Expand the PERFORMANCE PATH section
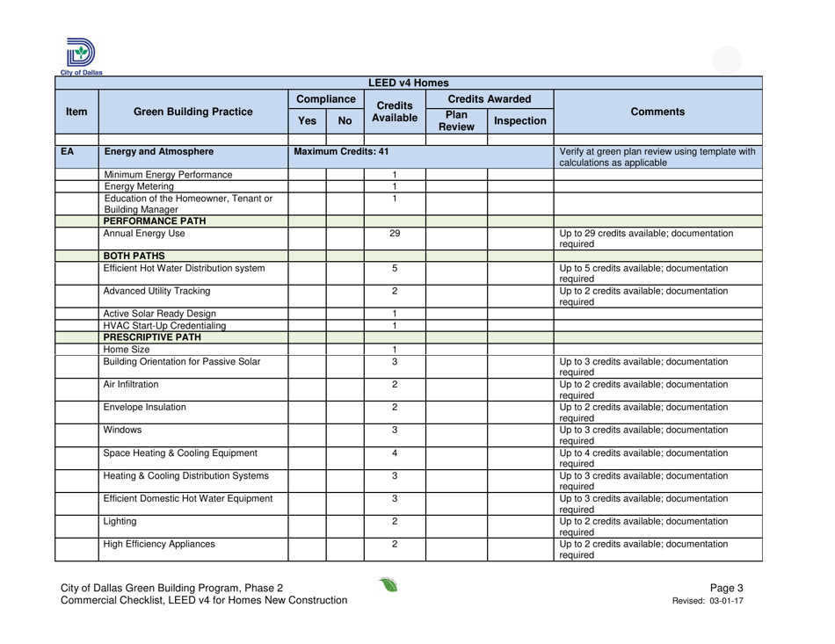Screen dimensions: 835x644 pyautogui.click(x=148, y=221)
